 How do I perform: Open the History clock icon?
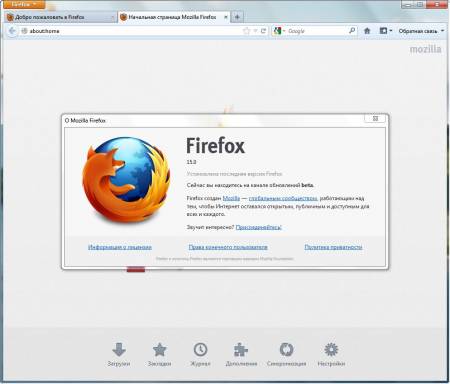click(x=200, y=350)
